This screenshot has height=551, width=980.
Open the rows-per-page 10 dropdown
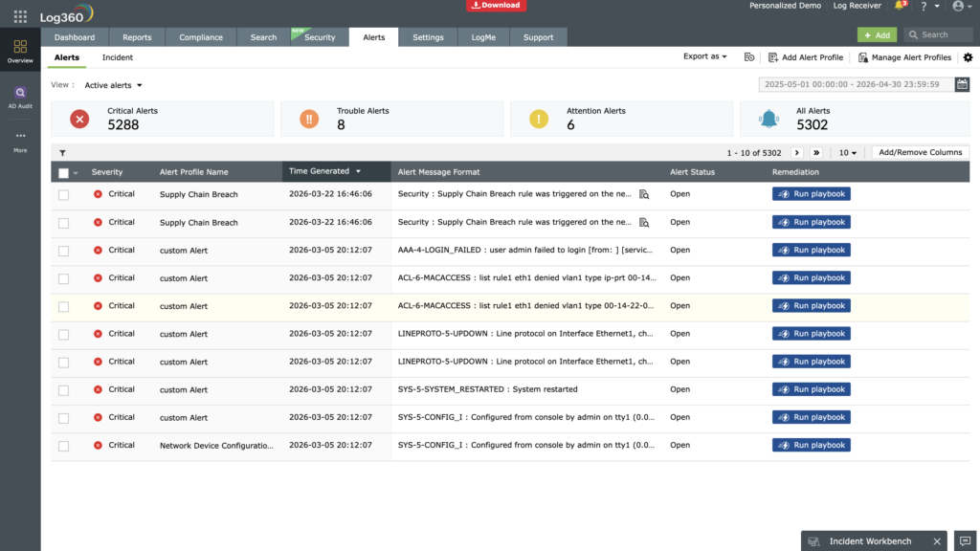coord(848,153)
